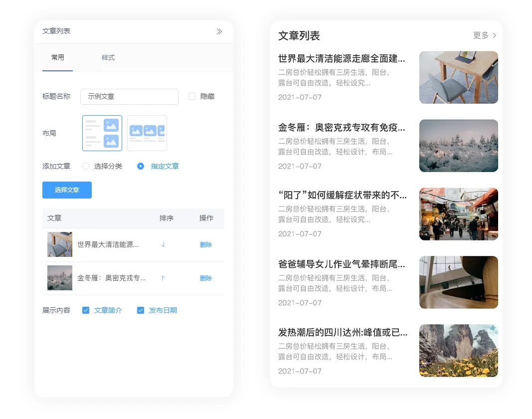This screenshot has height=419, width=532.
Task: Open preview article 爸爸辅导女儿作业气晕摔断尾...
Action: (x=342, y=264)
